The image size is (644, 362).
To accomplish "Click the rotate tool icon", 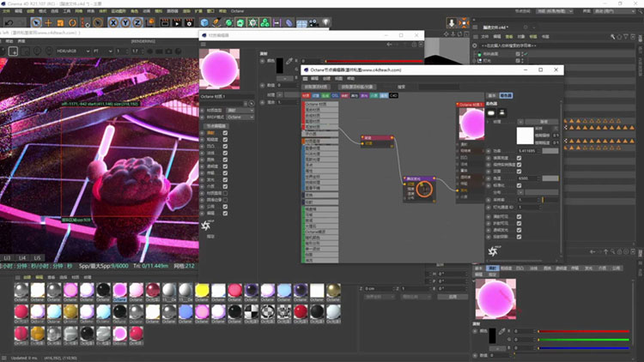I will (74, 22).
